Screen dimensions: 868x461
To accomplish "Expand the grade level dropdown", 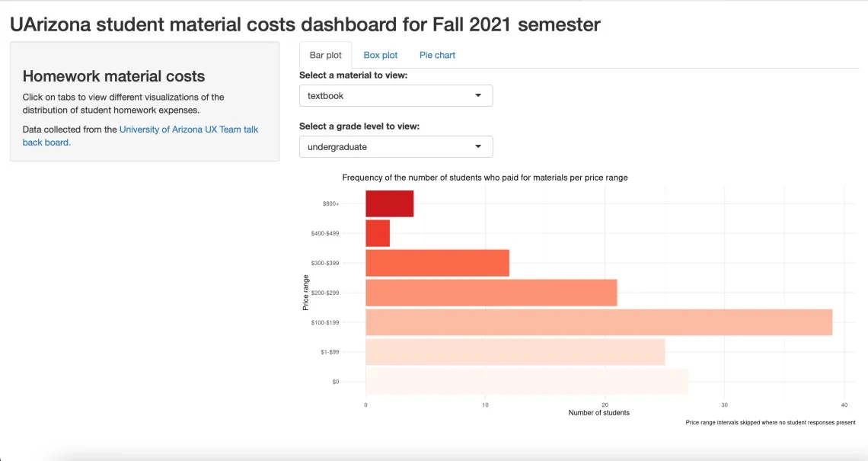I will click(395, 146).
